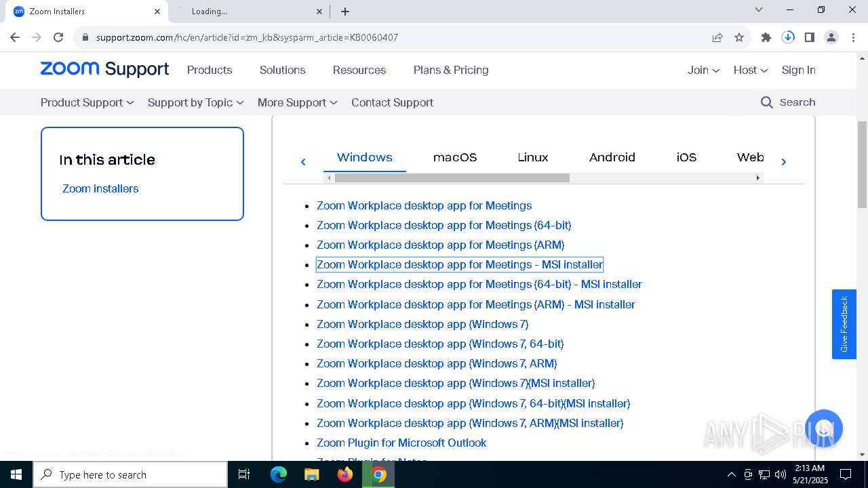
Task: Launch Microsoft Edge from taskbar
Action: (x=279, y=474)
